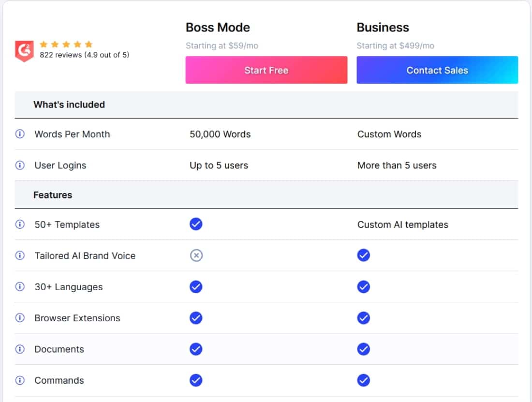Select the Boss Mode plan heading

(218, 28)
